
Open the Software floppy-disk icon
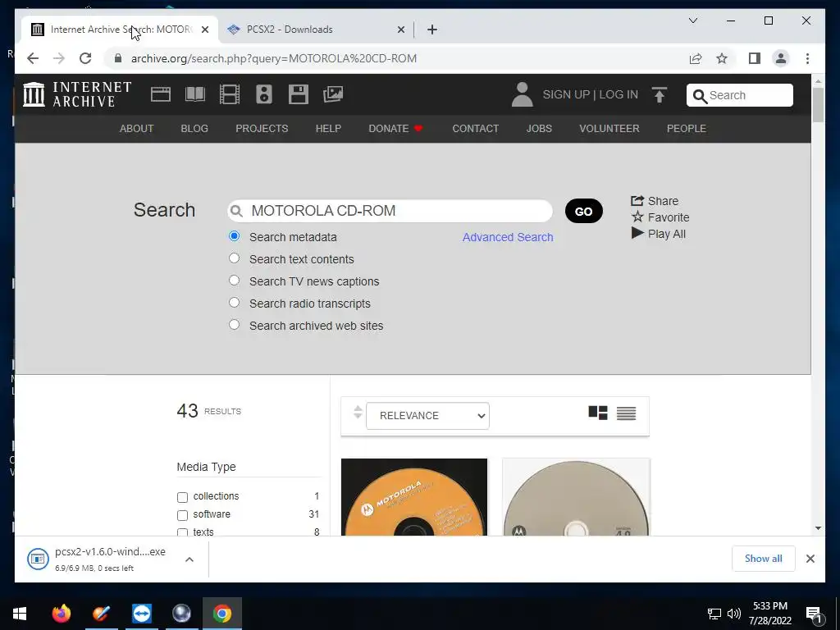(x=299, y=94)
